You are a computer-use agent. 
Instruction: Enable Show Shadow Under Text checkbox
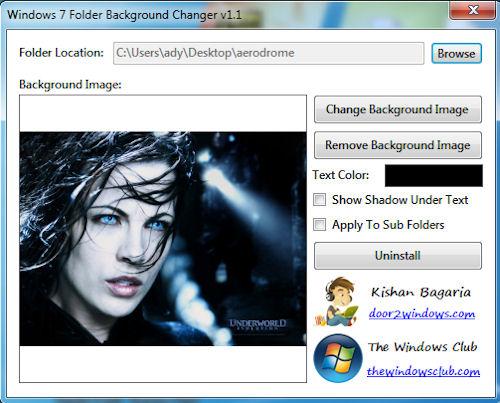point(319,200)
